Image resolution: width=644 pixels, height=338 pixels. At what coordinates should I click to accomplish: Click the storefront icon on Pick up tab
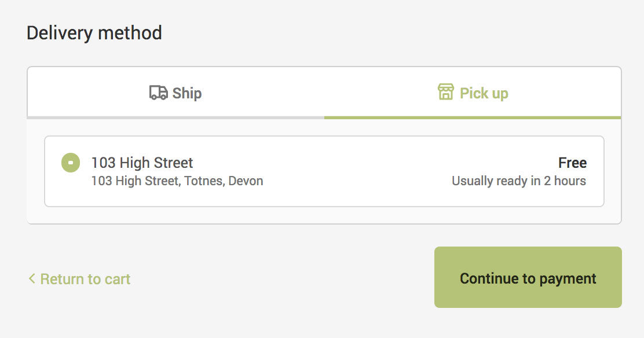[446, 93]
